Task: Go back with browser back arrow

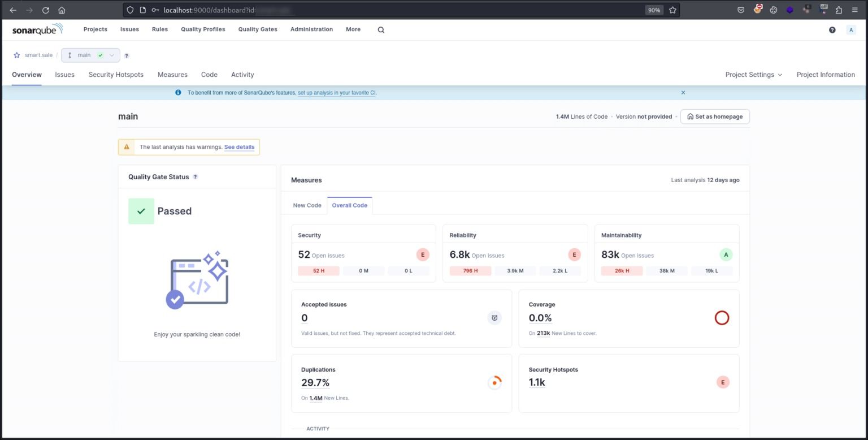Action: coord(13,10)
